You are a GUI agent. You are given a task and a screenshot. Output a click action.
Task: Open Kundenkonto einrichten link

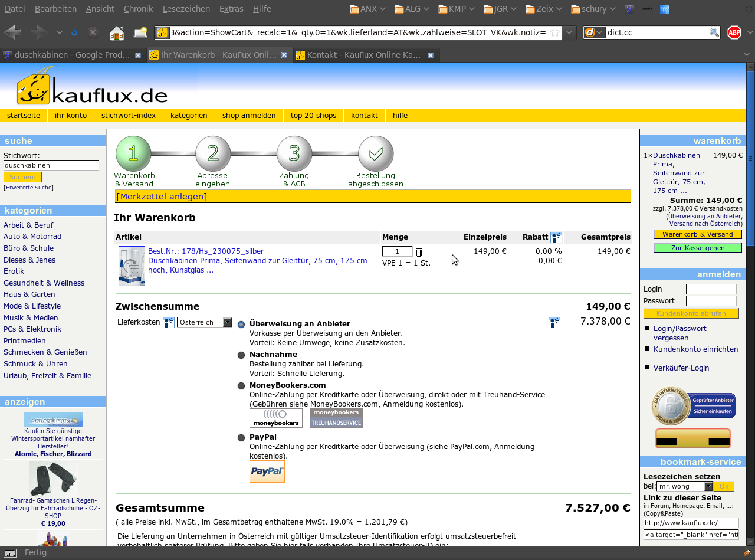(x=695, y=349)
